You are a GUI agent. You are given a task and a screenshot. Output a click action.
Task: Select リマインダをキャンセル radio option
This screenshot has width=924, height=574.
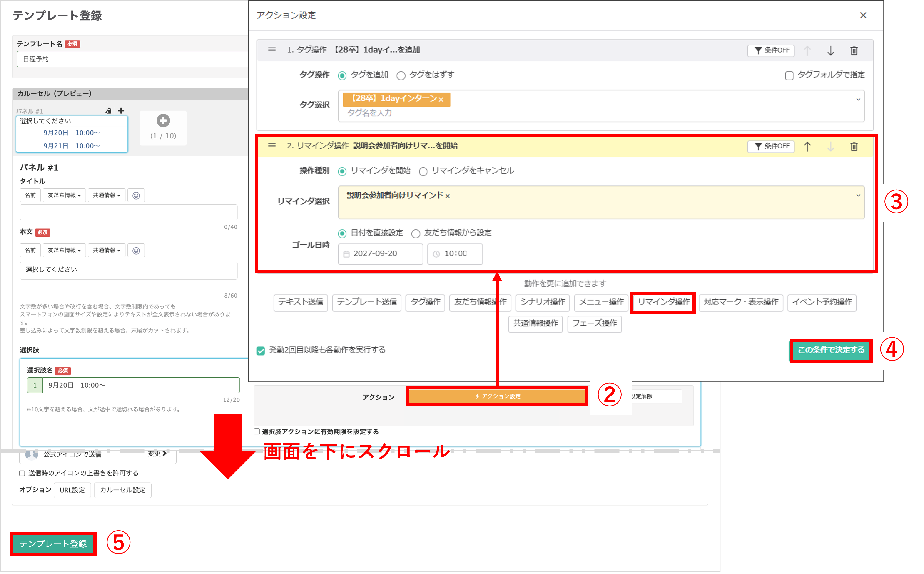pos(423,172)
